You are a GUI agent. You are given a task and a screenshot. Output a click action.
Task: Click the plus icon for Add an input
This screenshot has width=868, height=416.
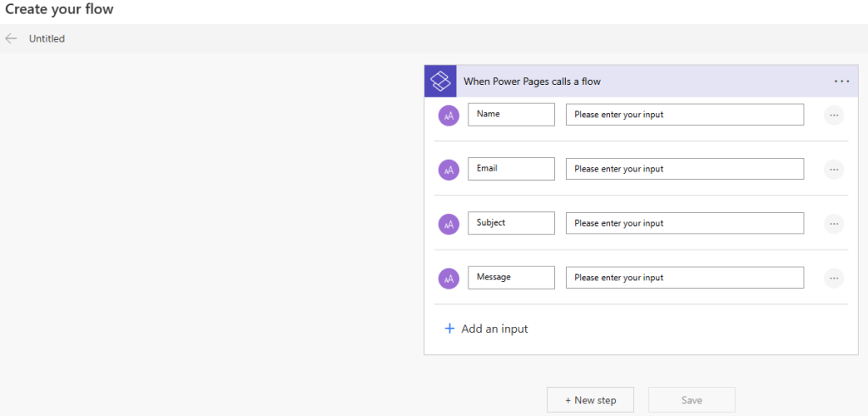(450, 329)
